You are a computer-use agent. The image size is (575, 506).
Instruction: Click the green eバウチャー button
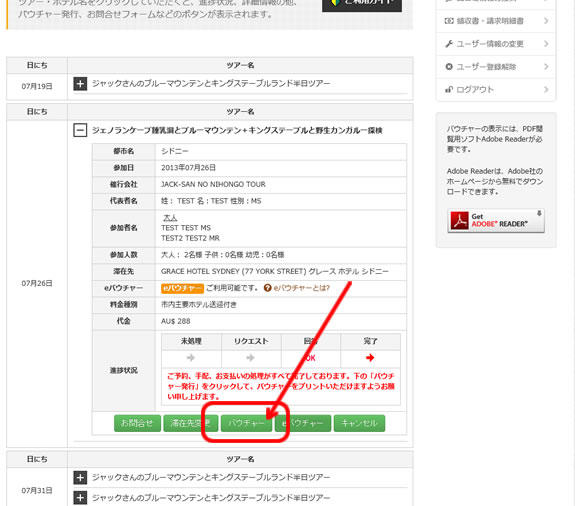(x=303, y=423)
